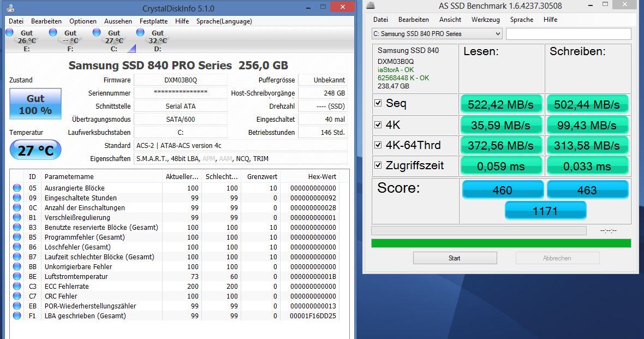Image resolution: width=644 pixels, height=339 pixels.
Task: Click status orb for Eingeschaltete Stunden row
Action: 17,198
